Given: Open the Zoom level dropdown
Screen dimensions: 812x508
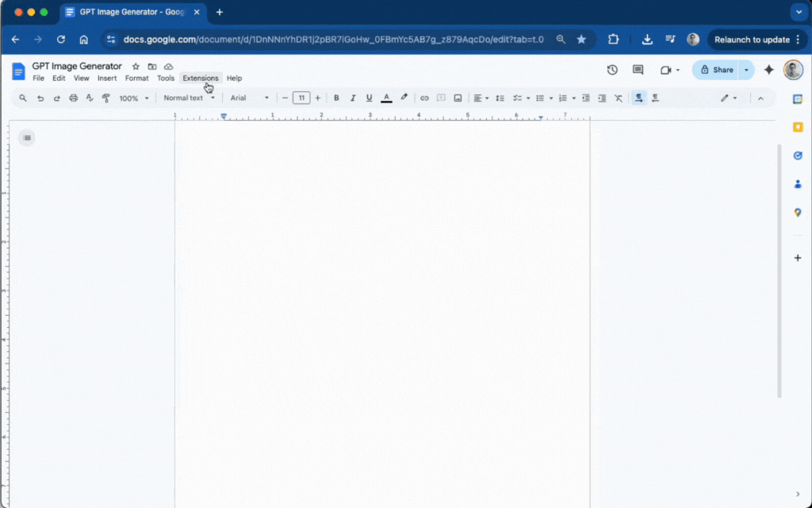Looking at the screenshot, I should tap(133, 98).
